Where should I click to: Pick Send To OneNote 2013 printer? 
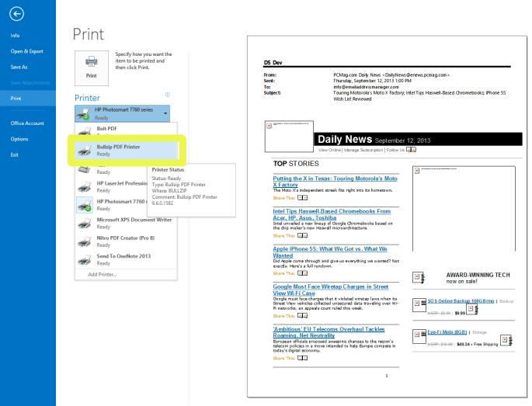(126, 259)
